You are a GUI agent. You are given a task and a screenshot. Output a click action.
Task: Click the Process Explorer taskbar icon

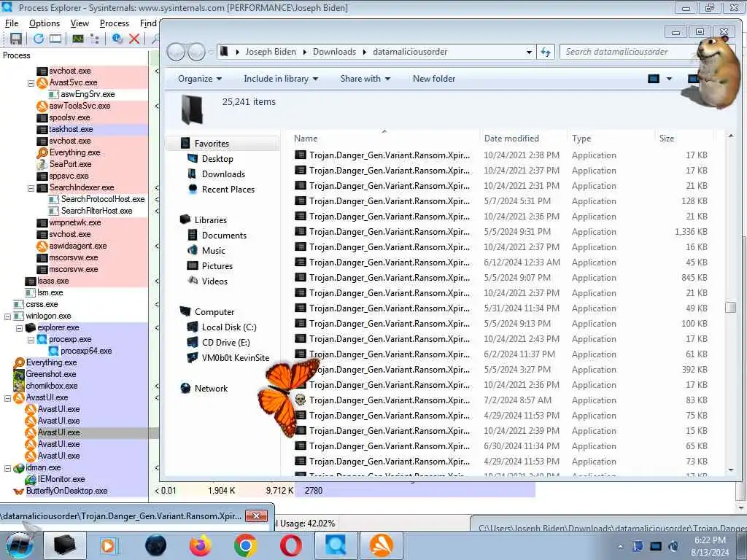tap(336, 545)
